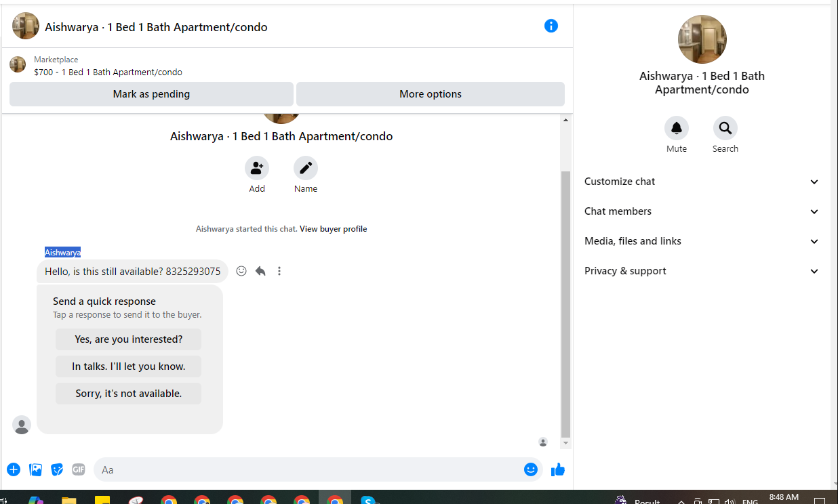
Task: Send a thumbs-up like
Action: tap(558, 469)
